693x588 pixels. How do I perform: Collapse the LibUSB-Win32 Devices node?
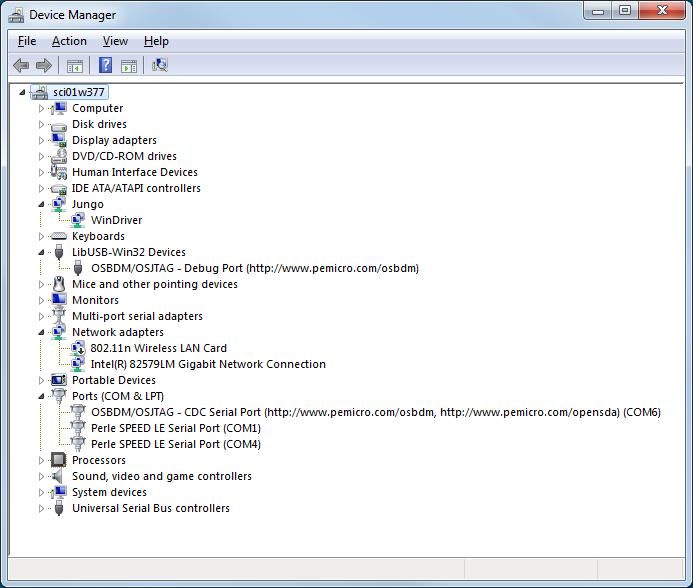pyautogui.click(x=41, y=252)
